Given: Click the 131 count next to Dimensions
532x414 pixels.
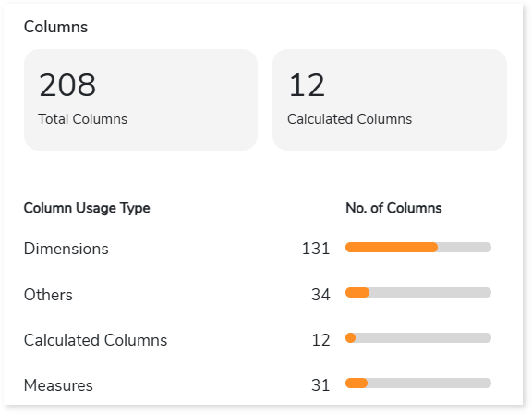Looking at the screenshot, I should tap(316, 249).
